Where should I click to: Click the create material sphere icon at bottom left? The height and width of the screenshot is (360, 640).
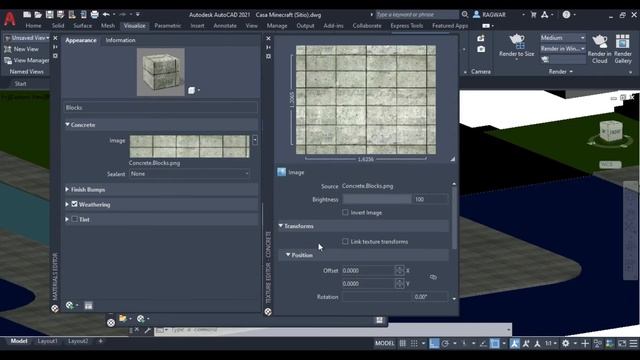pyautogui.click(x=70, y=305)
